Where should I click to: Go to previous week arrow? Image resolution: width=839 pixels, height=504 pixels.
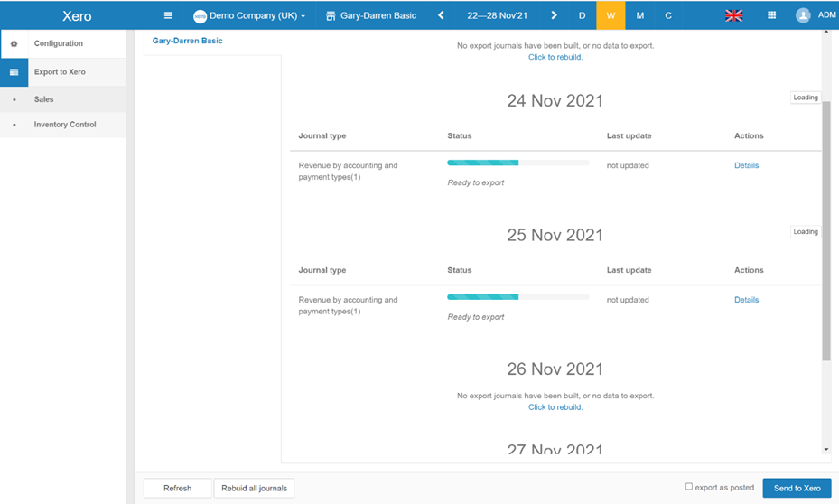point(441,15)
